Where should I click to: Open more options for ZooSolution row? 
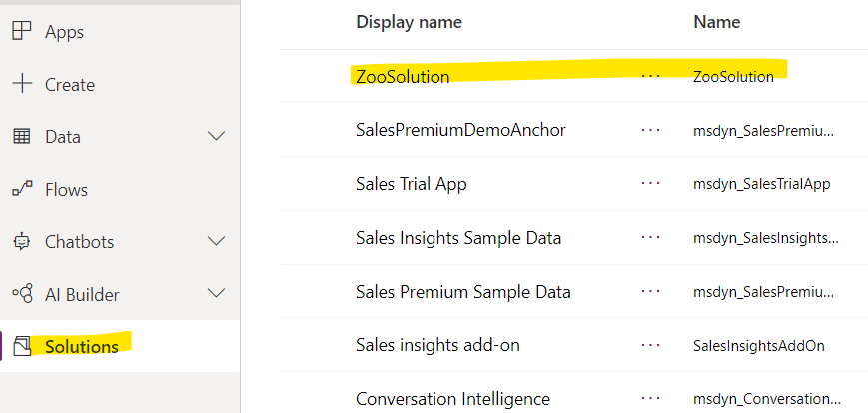tap(651, 76)
